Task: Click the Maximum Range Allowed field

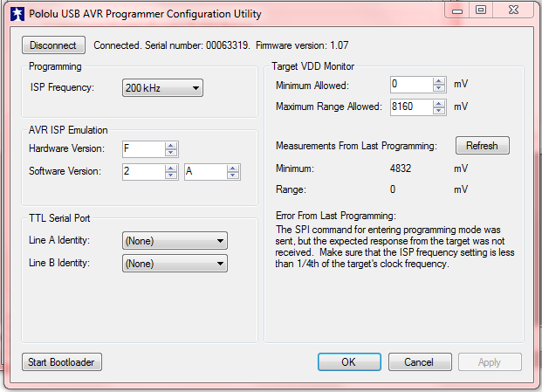Action: click(x=410, y=107)
